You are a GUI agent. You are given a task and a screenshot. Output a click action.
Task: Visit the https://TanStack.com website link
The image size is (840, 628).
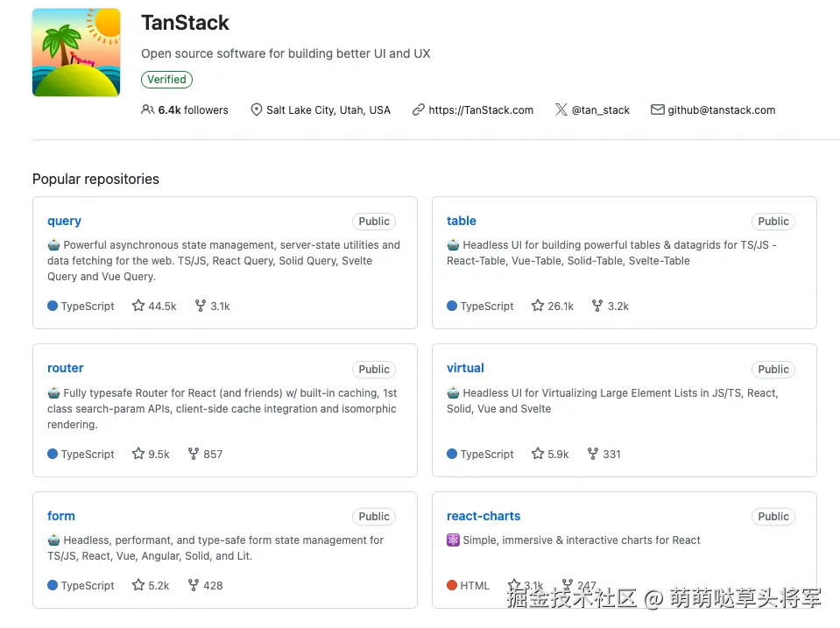481,110
